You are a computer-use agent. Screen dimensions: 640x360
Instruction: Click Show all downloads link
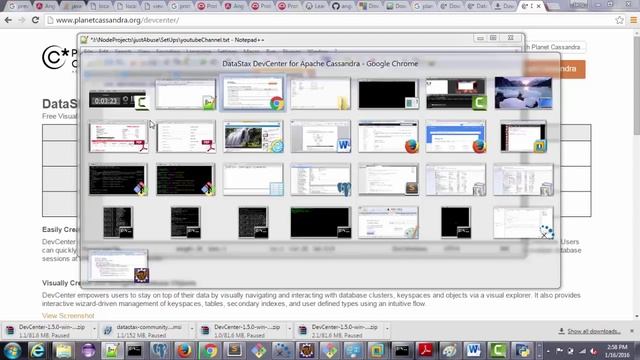tap(594, 331)
